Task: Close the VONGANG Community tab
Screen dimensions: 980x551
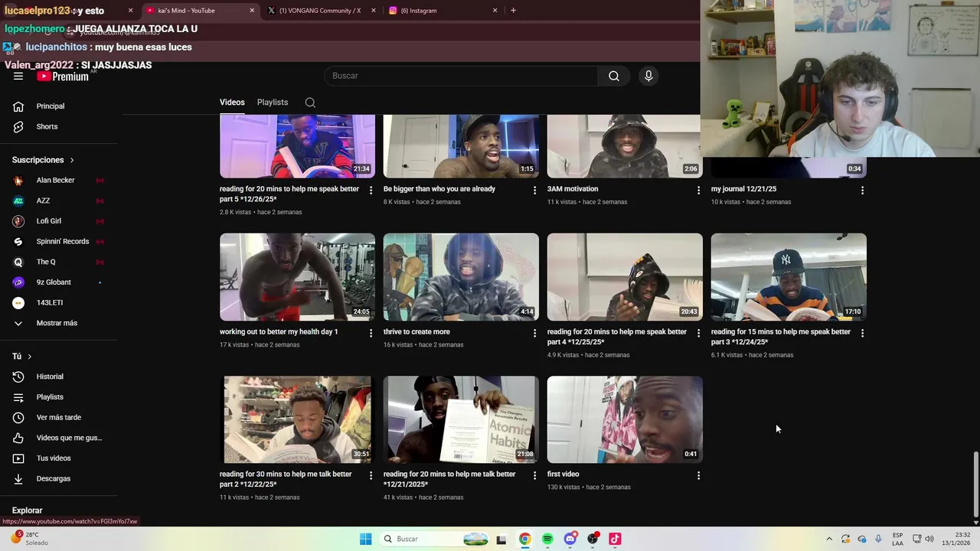Action: (374, 11)
